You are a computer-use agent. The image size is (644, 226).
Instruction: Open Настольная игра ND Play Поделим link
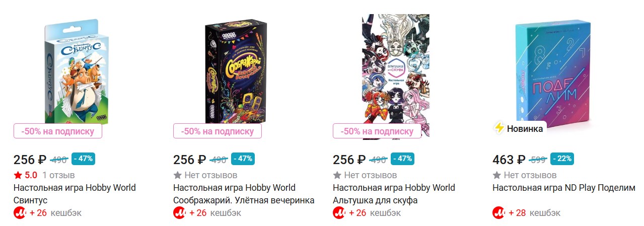click(564, 188)
